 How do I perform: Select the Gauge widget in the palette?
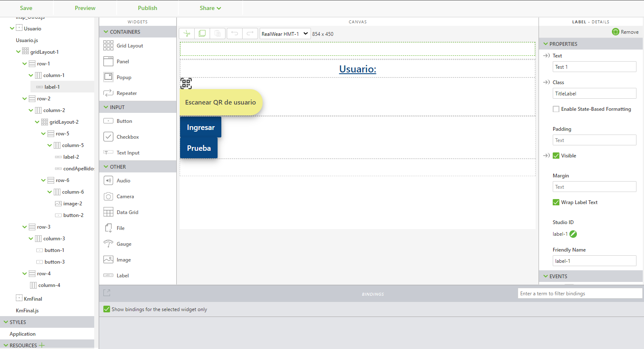point(121,244)
